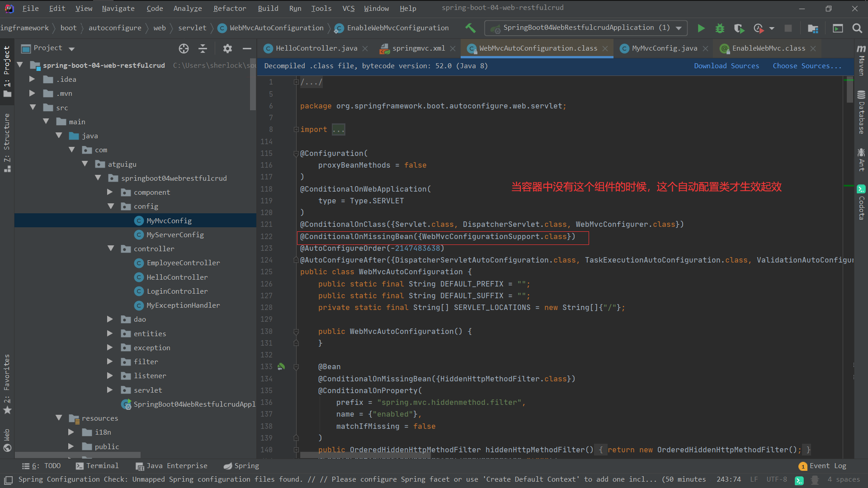Toggle the Database side panel
The width and height of the screenshot is (868, 488).
pos(861,113)
